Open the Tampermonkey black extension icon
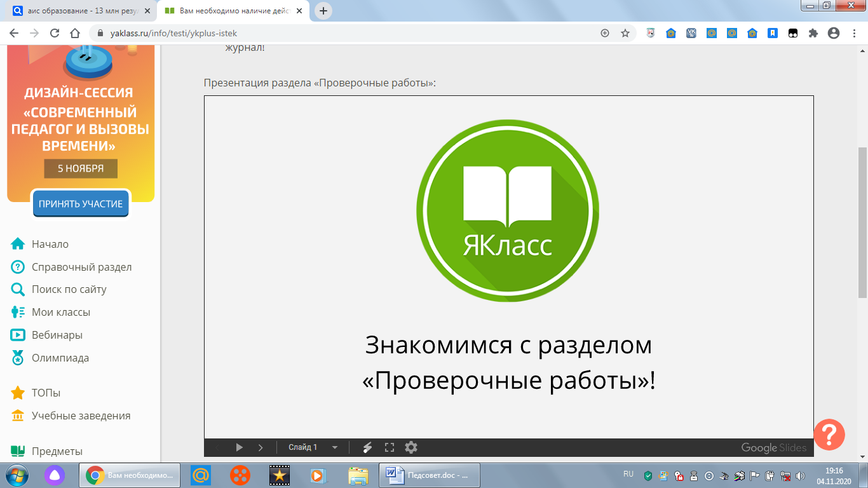Image resolution: width=868 pixels, height=488 pixels. click(793, 33)
